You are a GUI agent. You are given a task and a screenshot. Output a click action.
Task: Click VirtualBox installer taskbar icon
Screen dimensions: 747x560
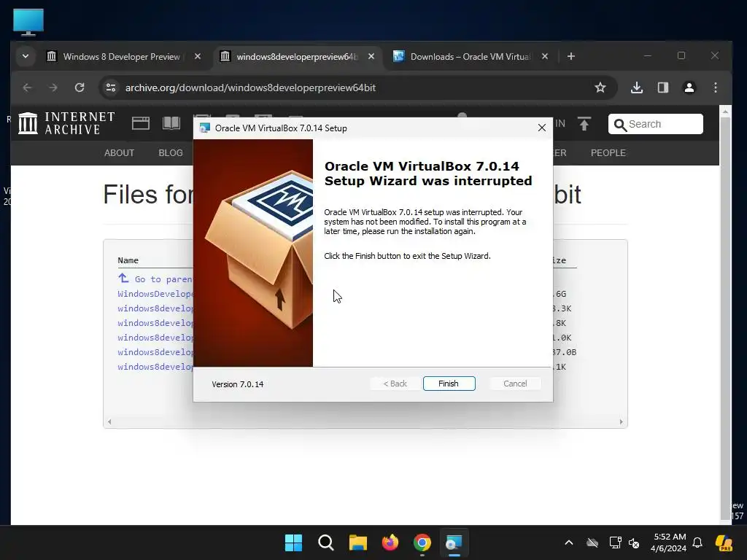point(454,542)
